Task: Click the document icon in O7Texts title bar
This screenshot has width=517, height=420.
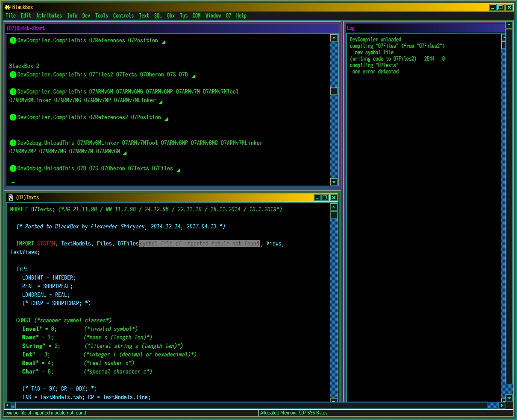Action: pos(11,198)
